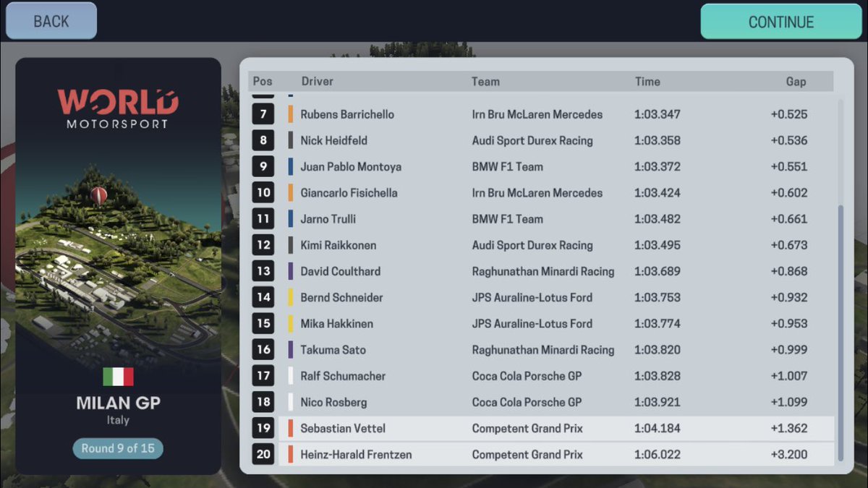
Task: Select driver Nick Heidfeld
Action: (333, 140)
